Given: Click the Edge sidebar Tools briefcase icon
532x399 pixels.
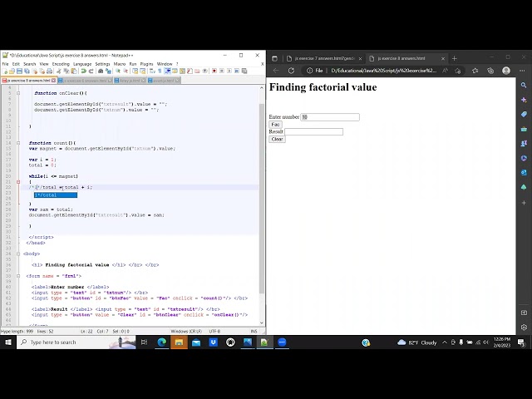Looking at the screenshot, I should click(x=524, y=129).
